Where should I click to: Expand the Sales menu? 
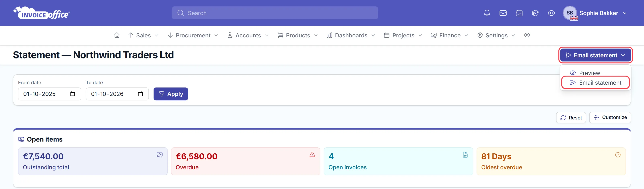(x=143, y=35)
